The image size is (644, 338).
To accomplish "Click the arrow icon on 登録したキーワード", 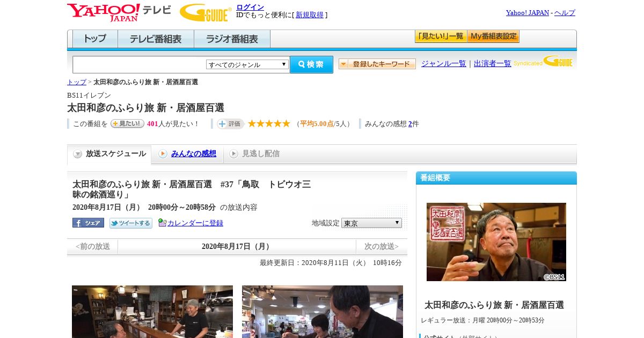I will coord(343,64).
